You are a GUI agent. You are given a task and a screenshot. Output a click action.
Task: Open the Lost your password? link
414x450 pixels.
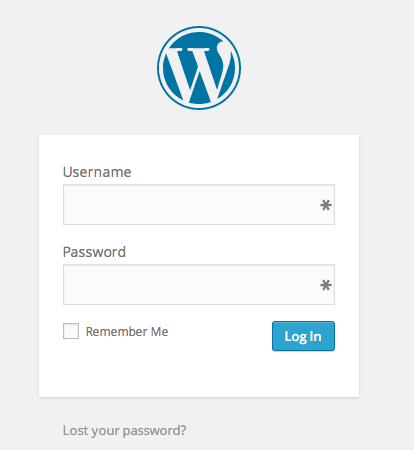(x=124, y=431)
